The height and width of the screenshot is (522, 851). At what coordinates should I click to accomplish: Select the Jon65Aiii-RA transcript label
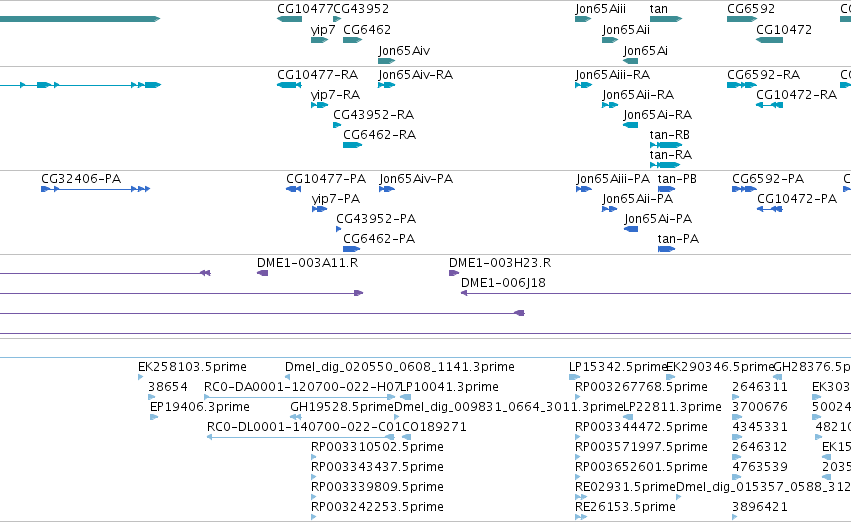(613, 74)
